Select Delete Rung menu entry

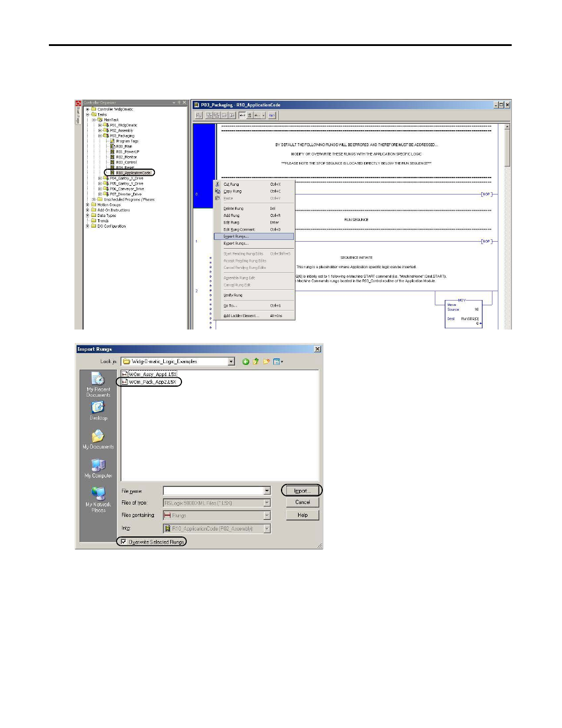(x=253, y=208)
